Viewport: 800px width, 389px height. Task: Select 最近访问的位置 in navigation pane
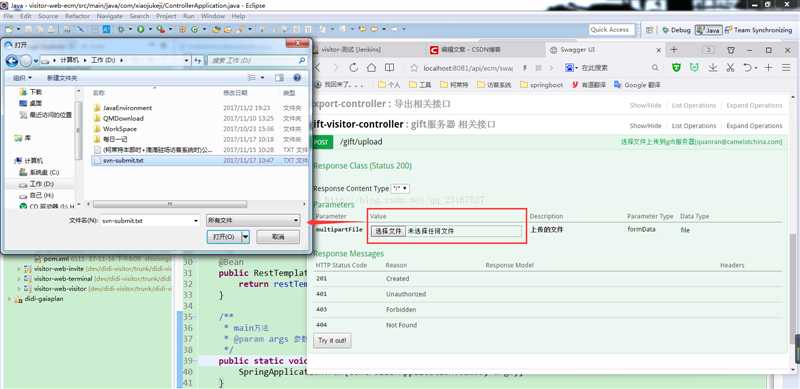(x=45, y=115)
